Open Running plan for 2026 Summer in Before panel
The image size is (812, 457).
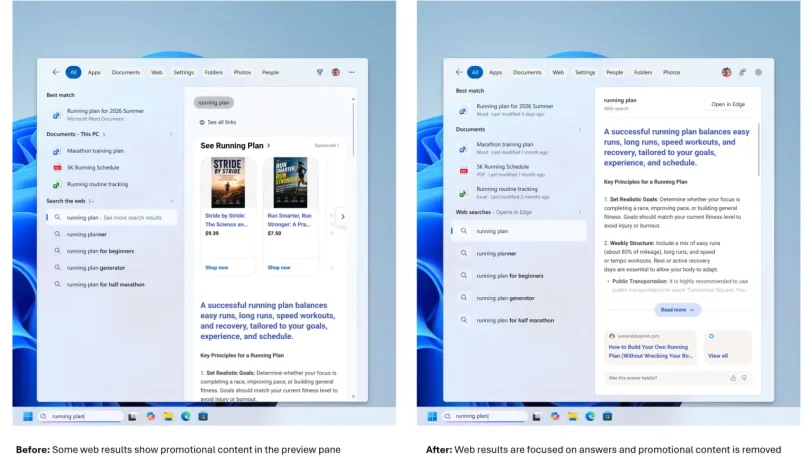(110, 115)
